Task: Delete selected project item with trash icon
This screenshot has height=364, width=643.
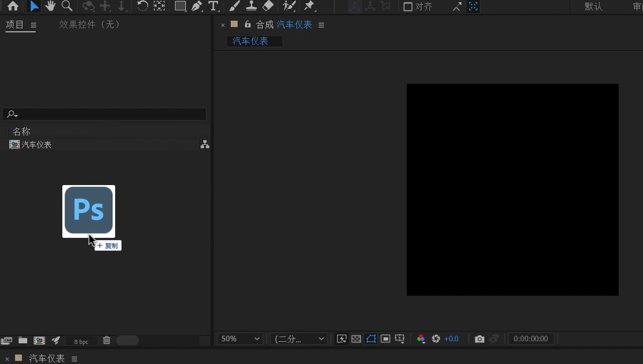Action: point(107,340)
